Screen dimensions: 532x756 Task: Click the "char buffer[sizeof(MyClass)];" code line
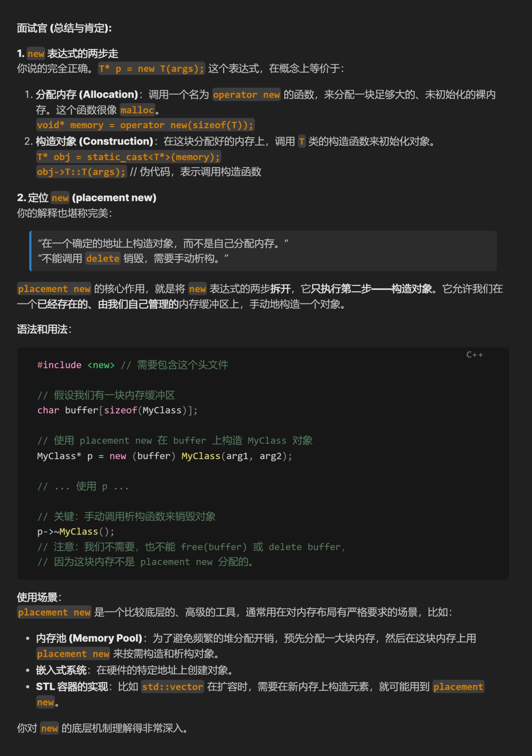pyautogui.click(x=117, y=410)
